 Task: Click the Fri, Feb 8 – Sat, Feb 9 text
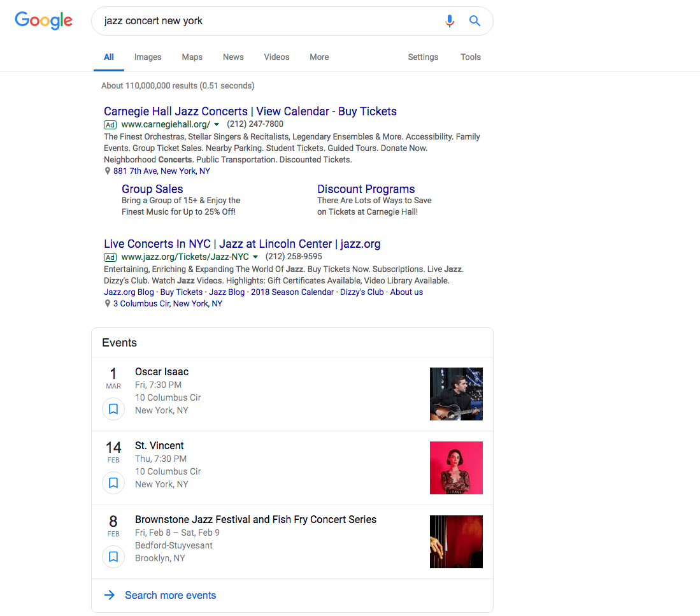pos(177,533)
